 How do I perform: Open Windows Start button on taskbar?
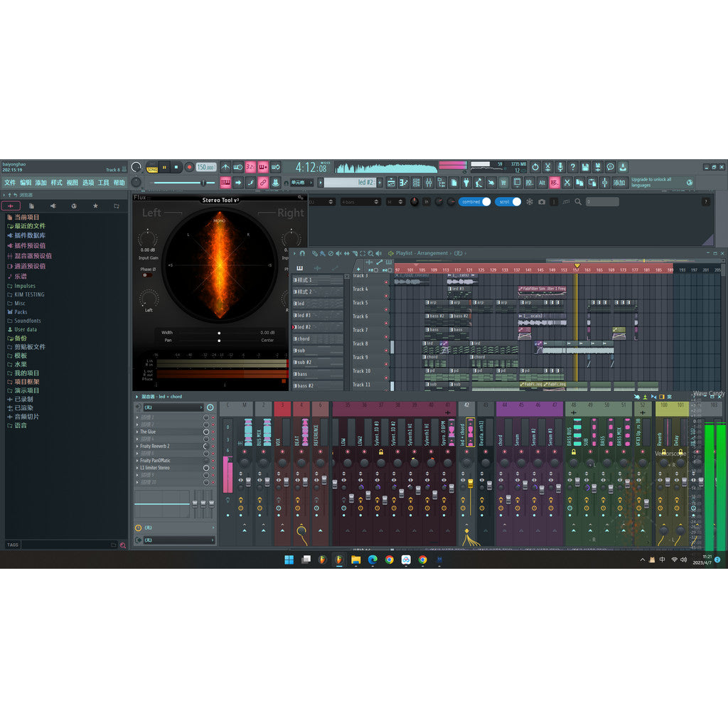tap(289, 560)
